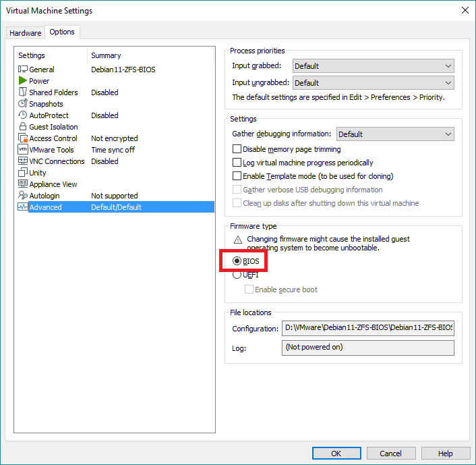Open the Input grabbed priority dropdown
Viewport: 476px width, 465px height.
pos(373,66)
